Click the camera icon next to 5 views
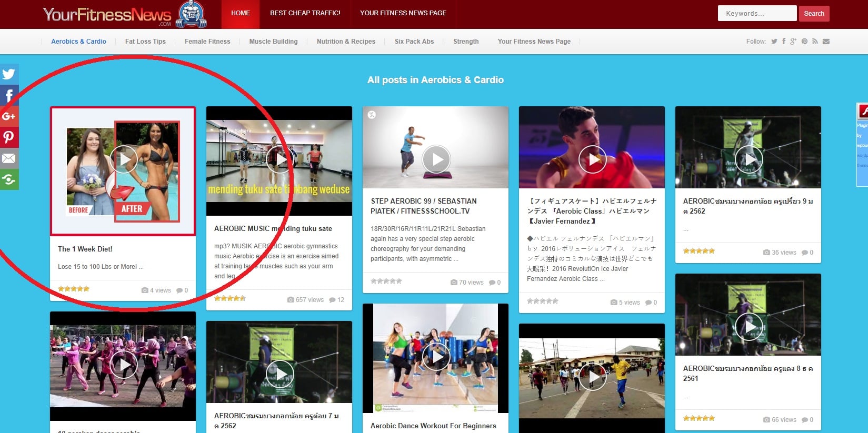This screenshot has height=433, width=868. [x=614, y=303]
